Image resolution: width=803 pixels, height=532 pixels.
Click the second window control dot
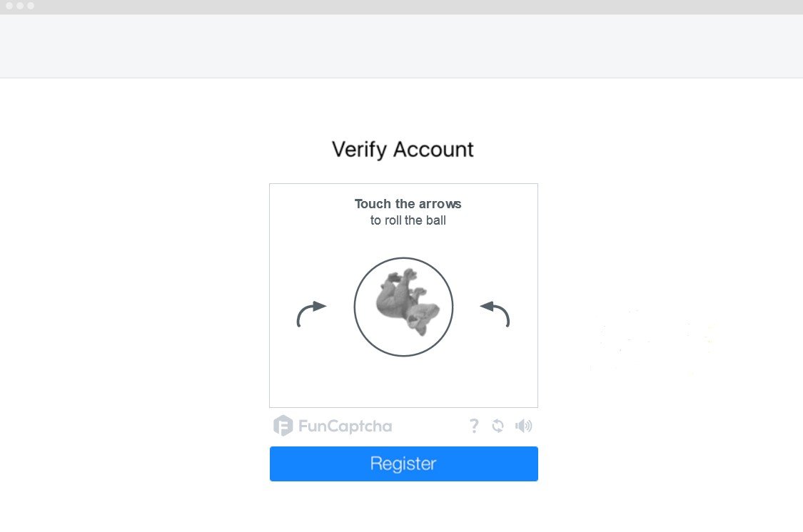tap(20, 6)
